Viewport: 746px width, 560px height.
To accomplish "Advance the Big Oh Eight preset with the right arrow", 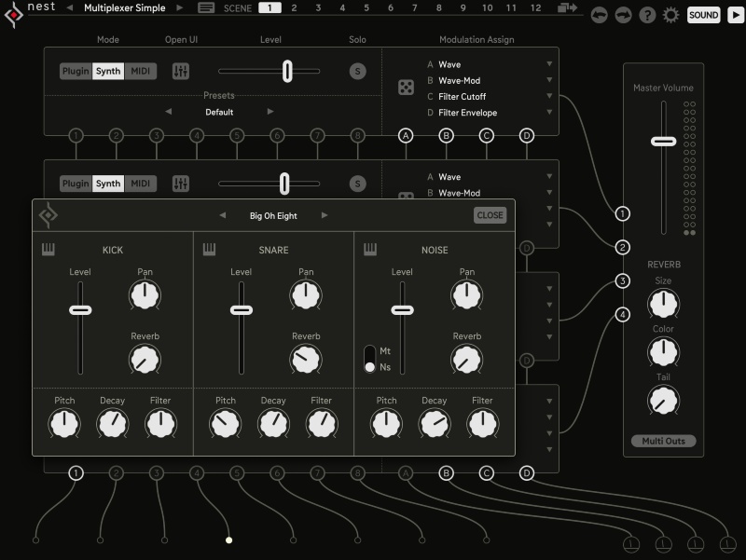I will tap(326, 215).
